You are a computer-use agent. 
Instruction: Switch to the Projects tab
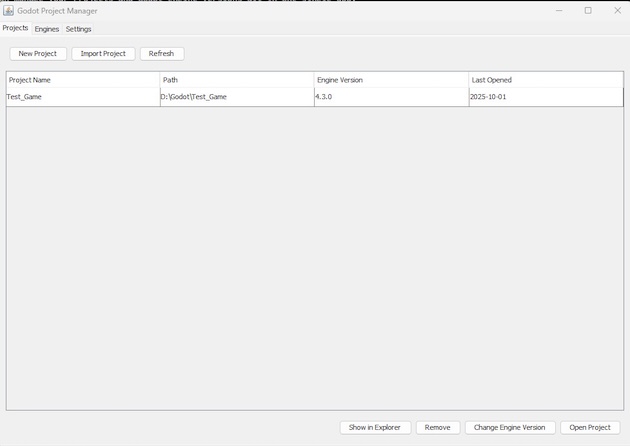pyautogui.click(x=15, y=28)
